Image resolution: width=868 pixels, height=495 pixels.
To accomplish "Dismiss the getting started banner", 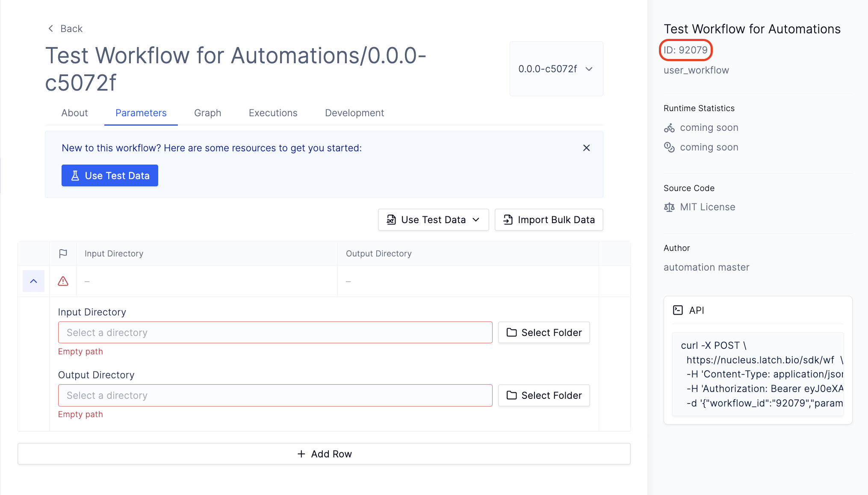I will [x=586, y=148].
